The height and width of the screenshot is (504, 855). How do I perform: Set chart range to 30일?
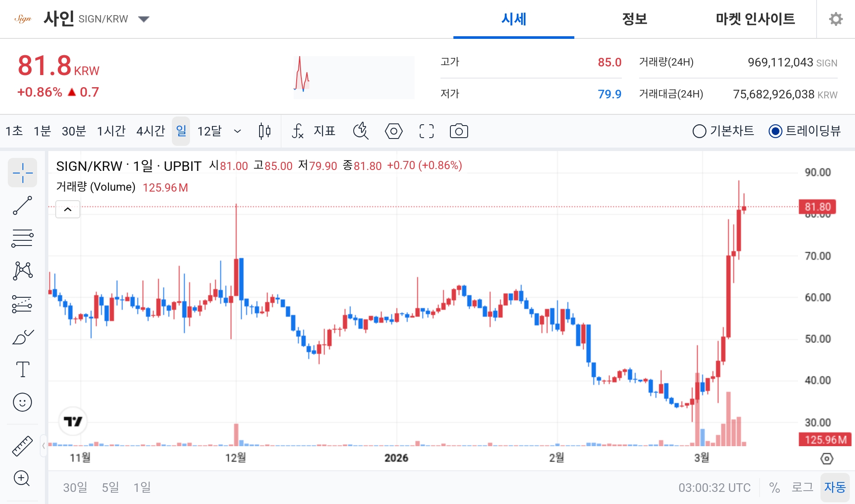point(75,488)
